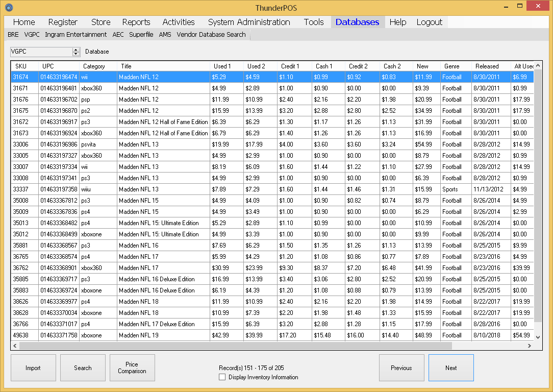Select Madden NFL 12 Hall of Fame Edition ps3 title
The image size is (553, 392).
point(163,122)
